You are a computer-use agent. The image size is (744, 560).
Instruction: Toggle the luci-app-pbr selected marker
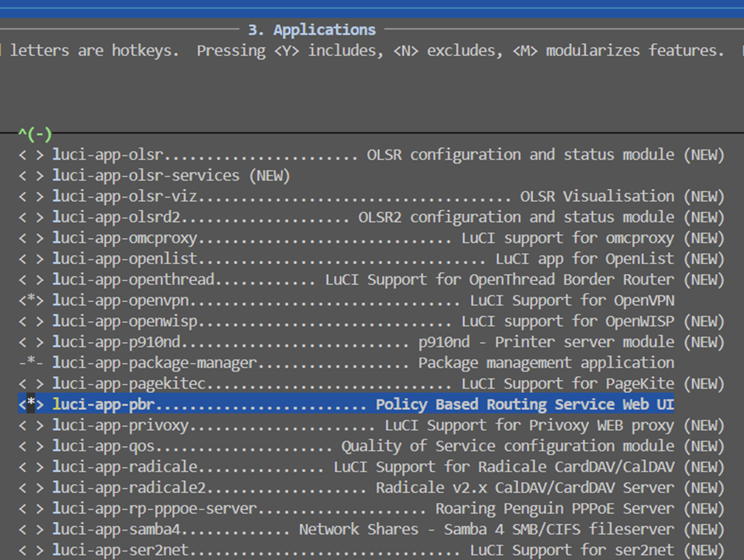pyautogui.click(x=31, y=404)
